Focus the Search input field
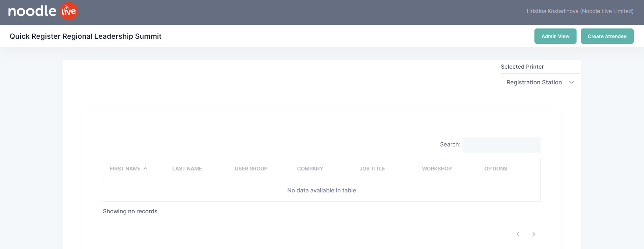This screenshot has height=249, width=644. tap(501, 145)
